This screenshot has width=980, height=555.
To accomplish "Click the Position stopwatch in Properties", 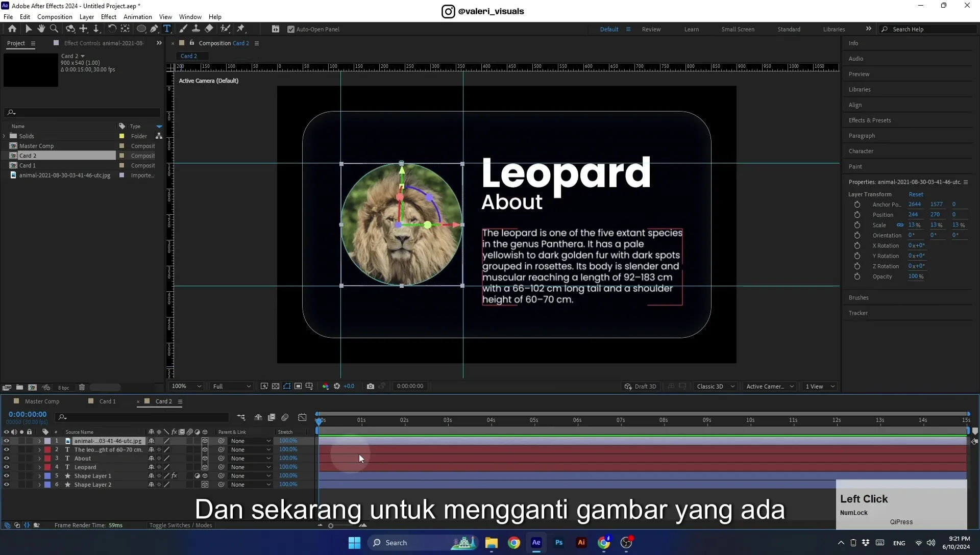I will (x=857, y=215).
